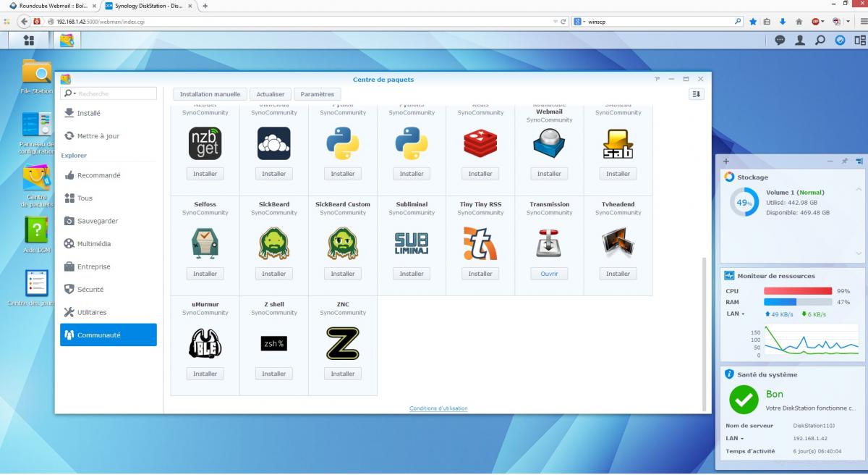Open DSM notifications speech bubble icon
The width and height of the screenshot is (868, 475).
click(x=780, y=41)
